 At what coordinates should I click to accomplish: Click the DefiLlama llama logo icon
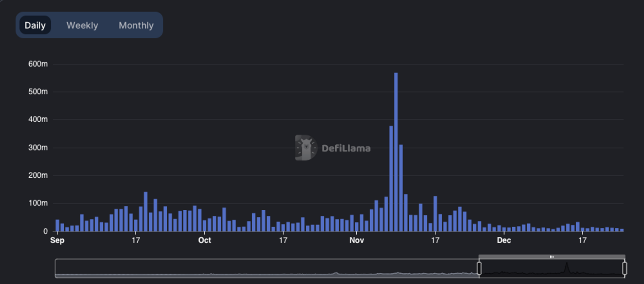tap(306, 148)
